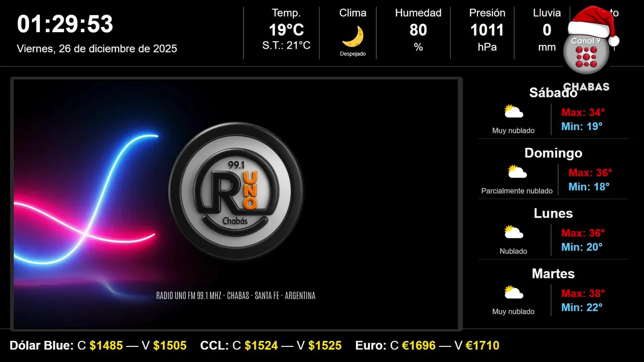The width and height of the screenshot is (644, 362).
Task: Click Dólar Blue buy price $1485
Action: tap(106, 345)
